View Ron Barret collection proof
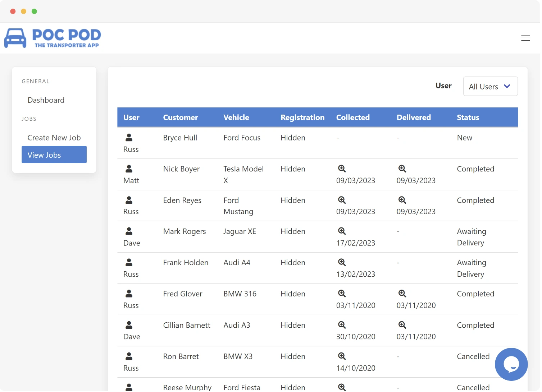Image resolution: width=542 pixels, height=392 pixels. [342, 356]
